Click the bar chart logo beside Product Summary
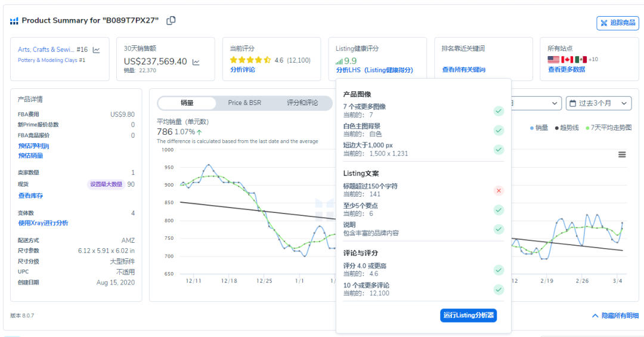Image resolution: width=644 pixels, height=337 pixels. (x=14, y=21)
